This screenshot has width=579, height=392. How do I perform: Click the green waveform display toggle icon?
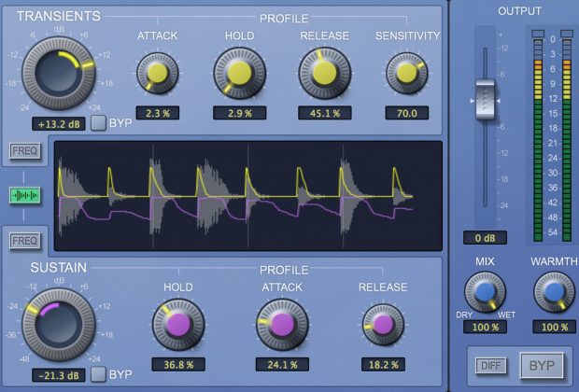[x=24, y=195]
